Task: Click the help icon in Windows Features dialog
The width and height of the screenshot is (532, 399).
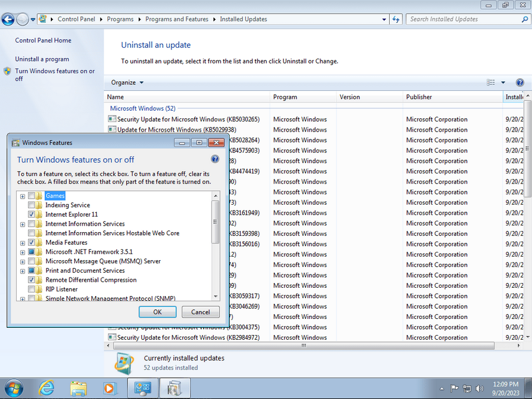Action: [x=215, y=159]
